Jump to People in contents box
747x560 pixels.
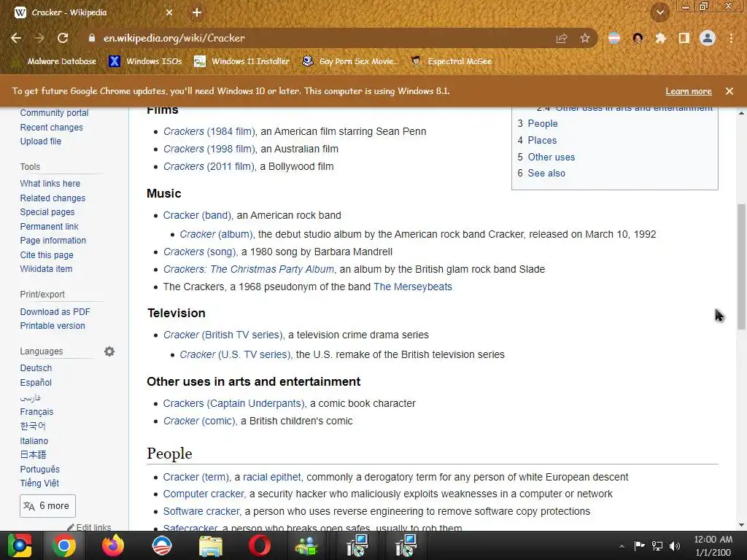click(543, 123)
